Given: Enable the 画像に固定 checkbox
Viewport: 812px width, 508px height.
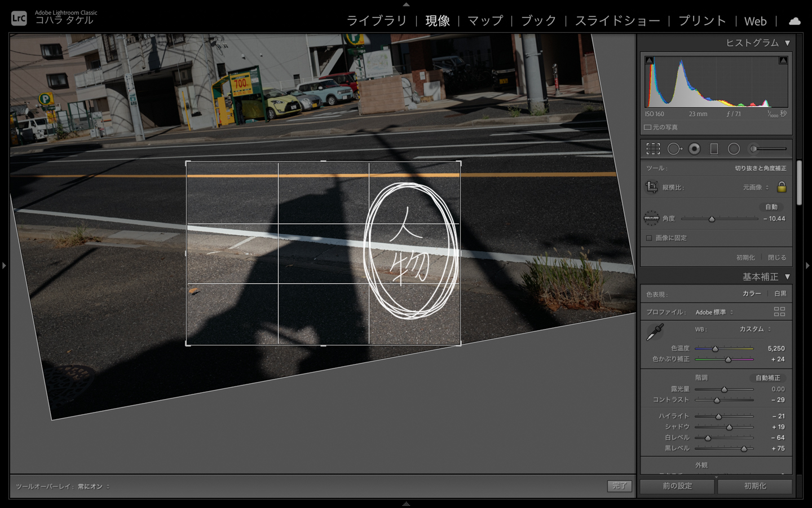Looking at the screenshot, I should (x=649, y=238).
